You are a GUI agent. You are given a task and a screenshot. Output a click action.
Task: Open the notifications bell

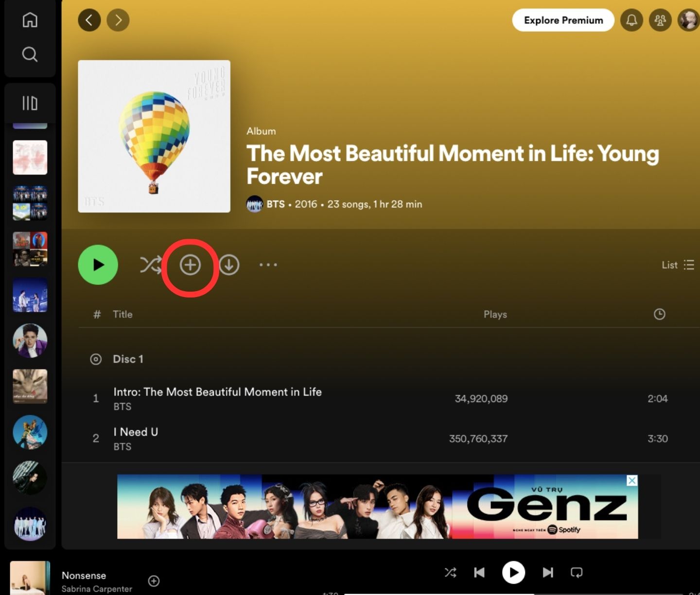[x=631, y=20]
